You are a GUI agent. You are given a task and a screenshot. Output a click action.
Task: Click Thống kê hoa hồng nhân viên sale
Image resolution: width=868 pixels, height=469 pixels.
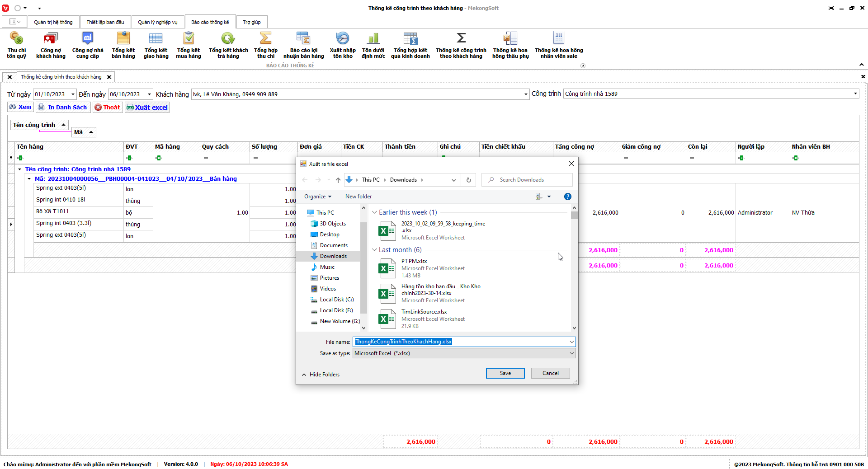(558, 44)
